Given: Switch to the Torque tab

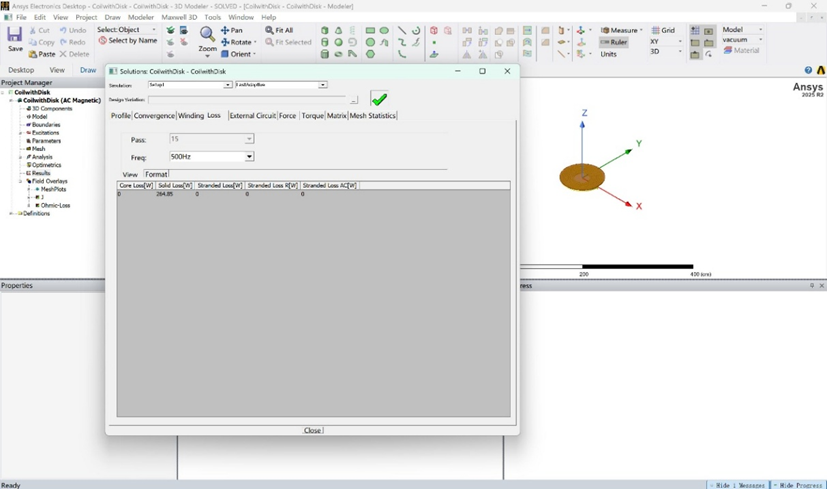Looking at the screenshot, I should pos(312,116).
